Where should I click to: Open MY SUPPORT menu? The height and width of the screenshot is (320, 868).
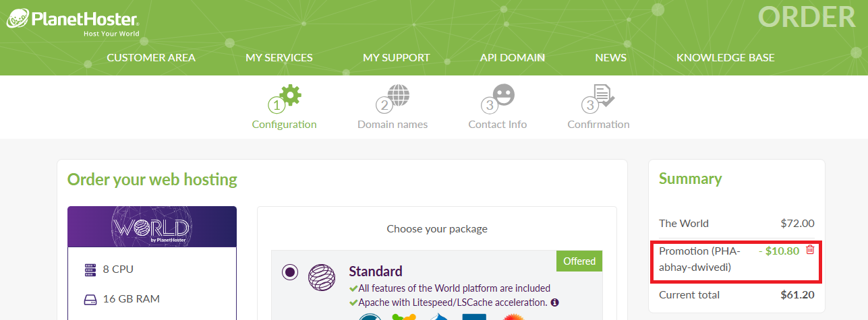[397, 58]
